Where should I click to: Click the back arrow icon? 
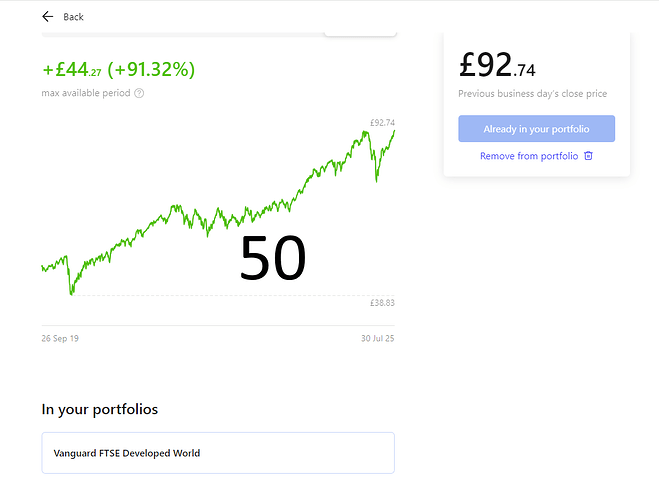[x=47, y=17]
